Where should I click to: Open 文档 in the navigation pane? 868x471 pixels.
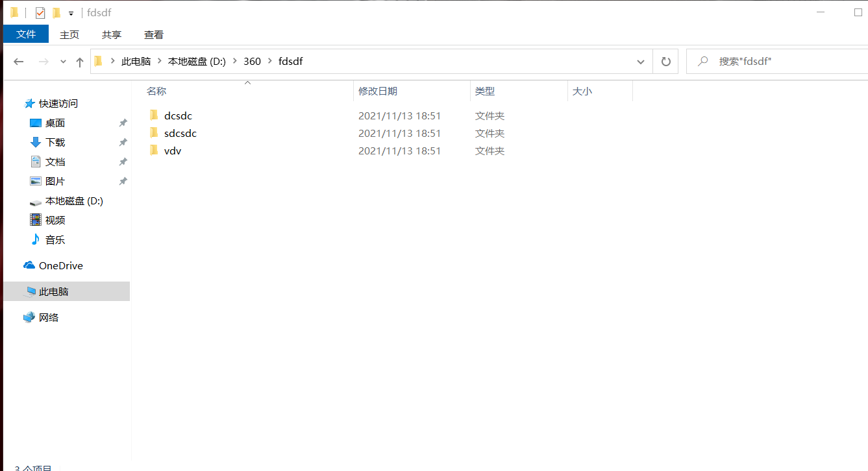[x=55, y=162]
